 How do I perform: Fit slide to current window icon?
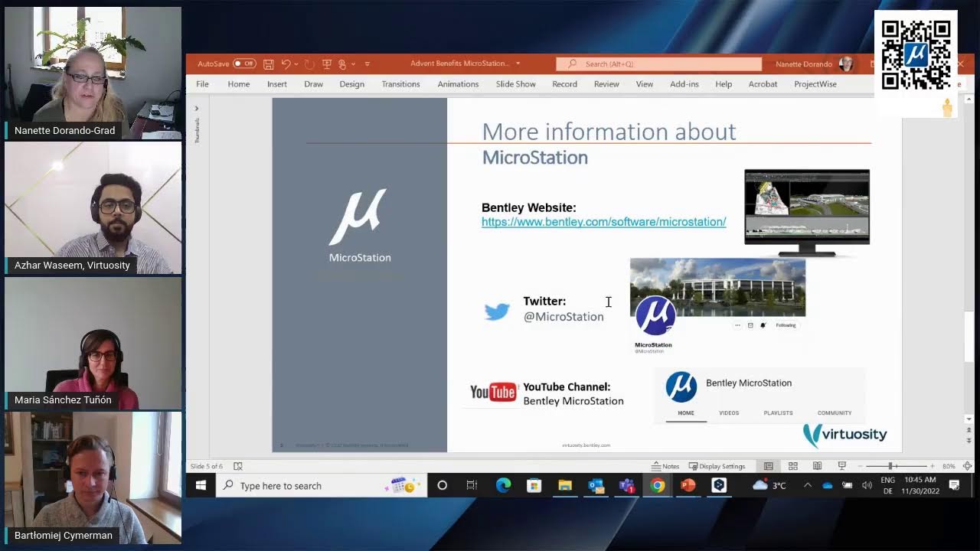pos(968,466)
